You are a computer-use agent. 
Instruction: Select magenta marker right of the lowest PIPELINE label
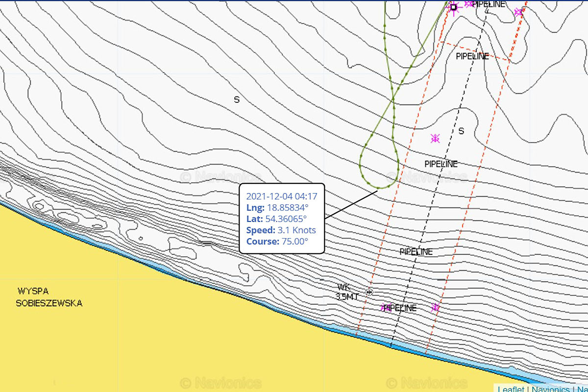coord(435,308)
